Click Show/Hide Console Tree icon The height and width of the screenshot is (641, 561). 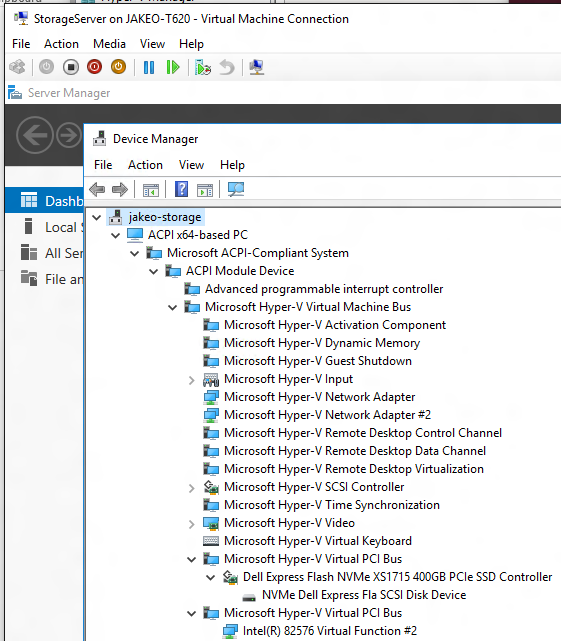point(150,190)
